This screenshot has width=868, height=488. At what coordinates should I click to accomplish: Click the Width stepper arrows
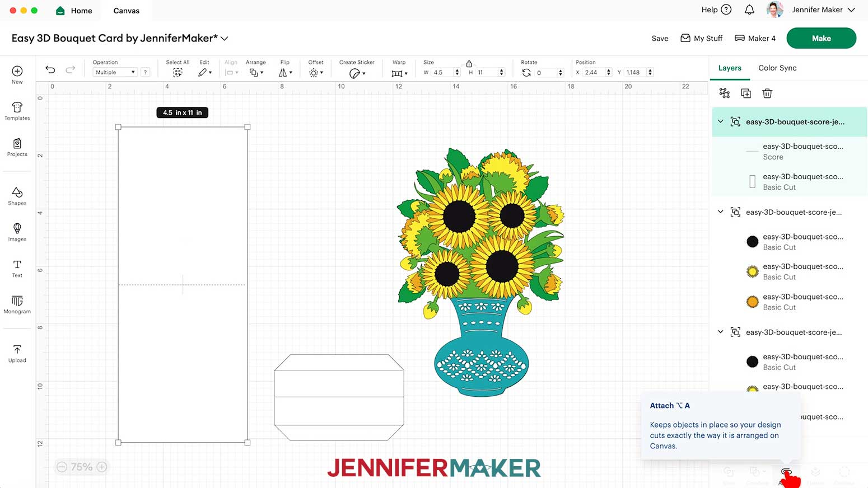coord(457,72)
